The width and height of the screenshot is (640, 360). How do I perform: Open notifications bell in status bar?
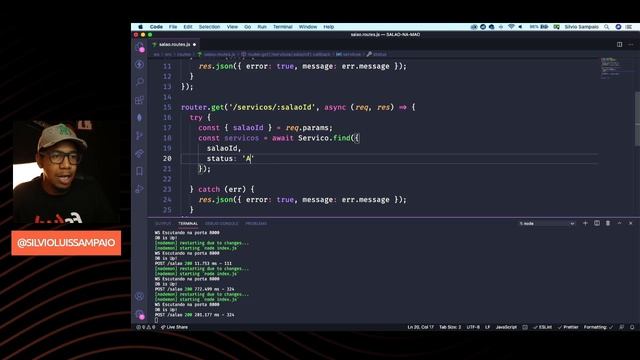[632, 327]
